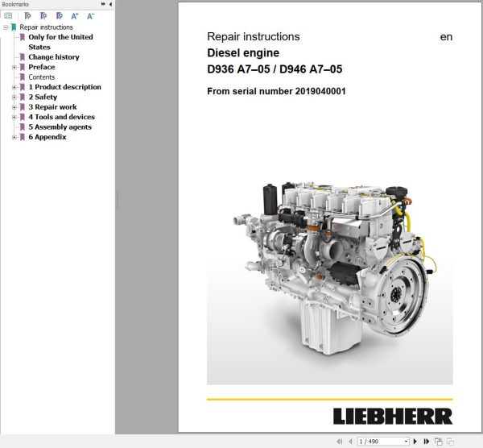Viewport: 483px width, 448px height.
Task: Expand the Preface bookmark
Action: click(x=14, y=67)
